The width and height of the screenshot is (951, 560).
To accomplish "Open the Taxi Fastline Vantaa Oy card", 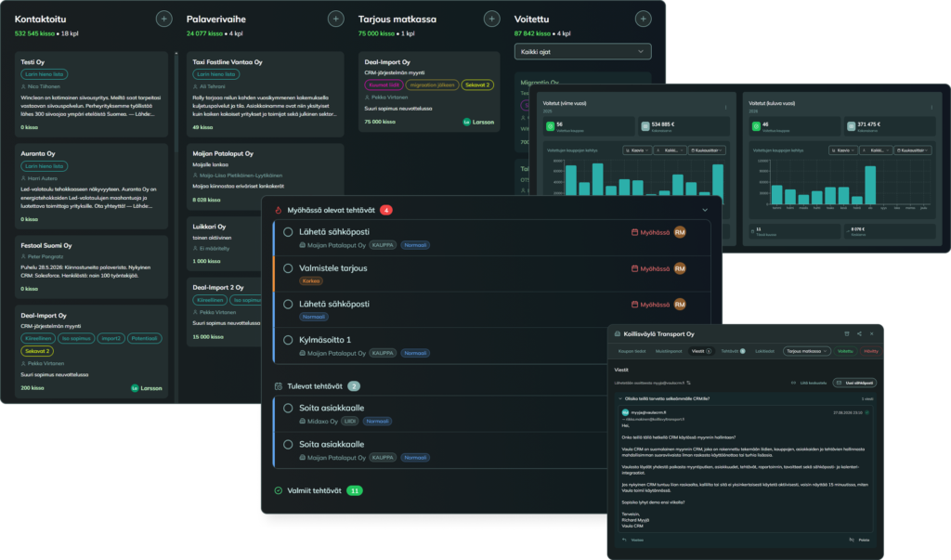I will [x=265, y=95].
